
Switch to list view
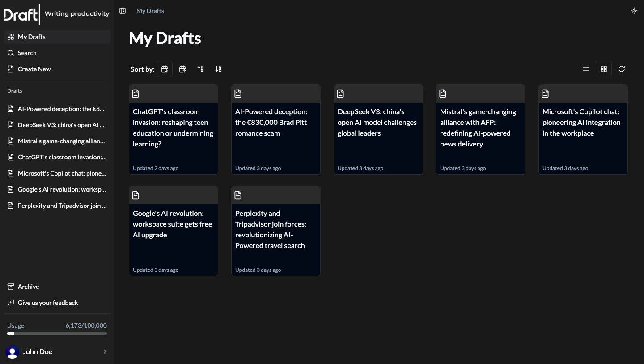point(586,69)
